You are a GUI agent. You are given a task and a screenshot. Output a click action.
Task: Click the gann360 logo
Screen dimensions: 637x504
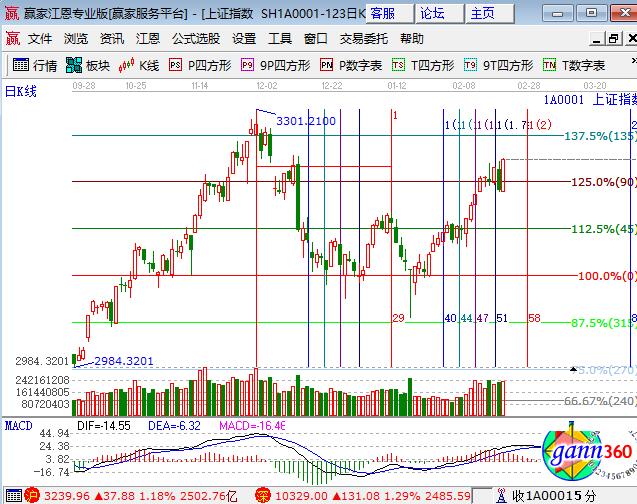click(587, 459)
